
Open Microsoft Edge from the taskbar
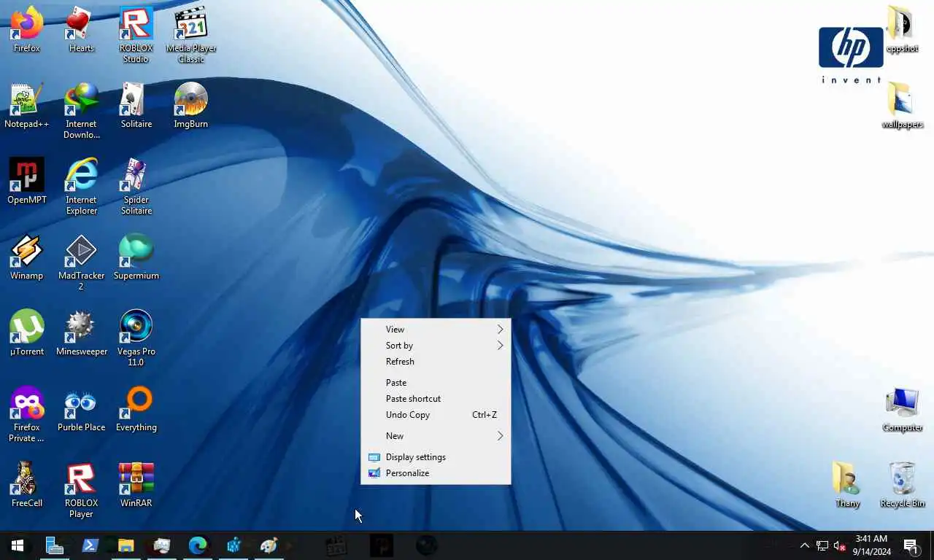click(197, 545)
